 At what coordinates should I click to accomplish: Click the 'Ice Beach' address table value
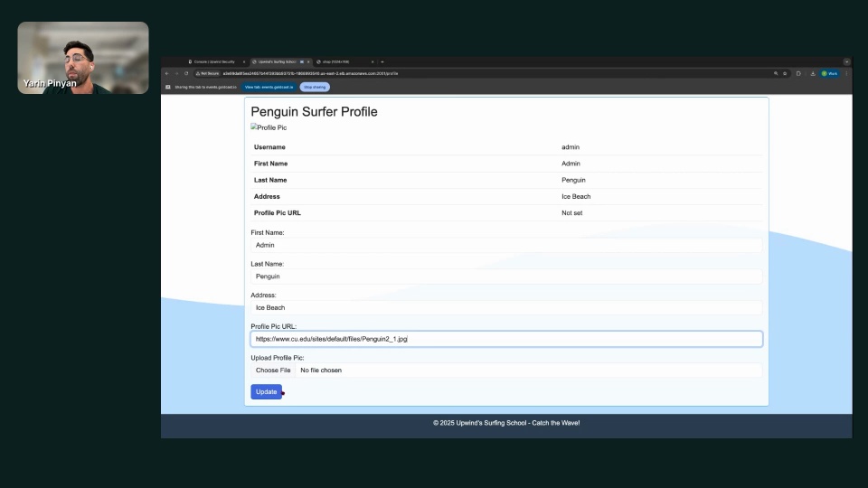(576, 196)
